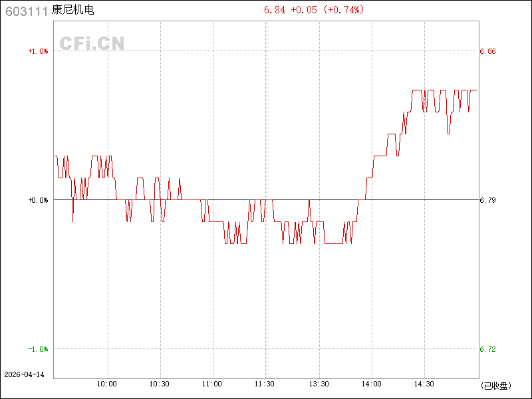Click the +0.0% left axis label
This screenshot has height=399, width=532.
[38, 200]
